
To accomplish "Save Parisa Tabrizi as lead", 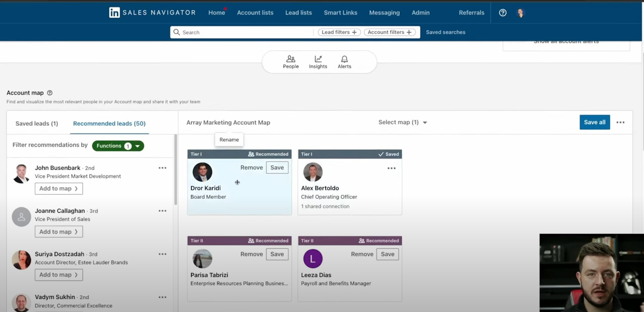I will tap(277, 254).
